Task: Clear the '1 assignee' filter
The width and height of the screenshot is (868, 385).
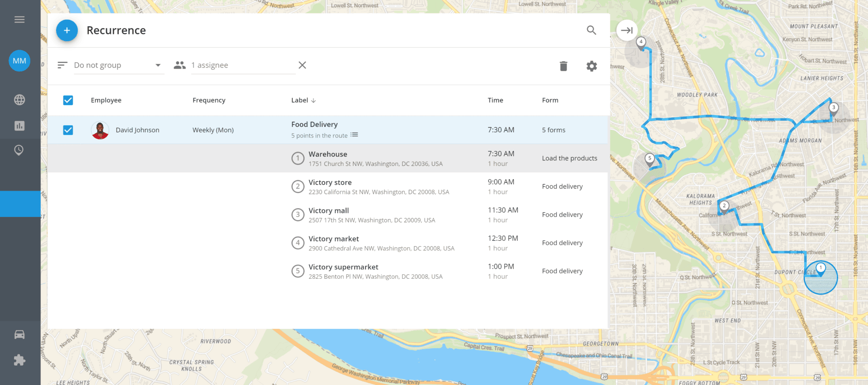Action: click(302, 65)
